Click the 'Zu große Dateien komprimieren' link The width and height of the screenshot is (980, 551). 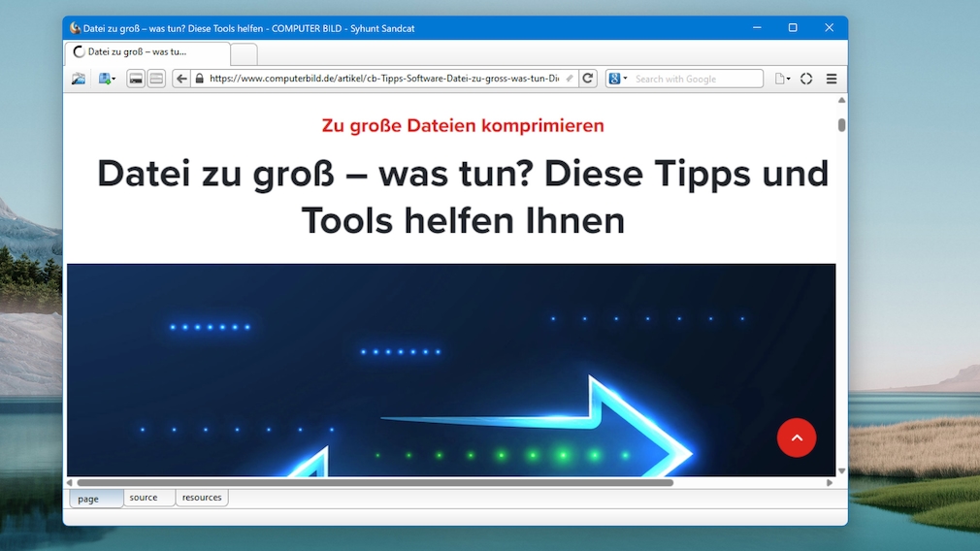tap(463, 125)
